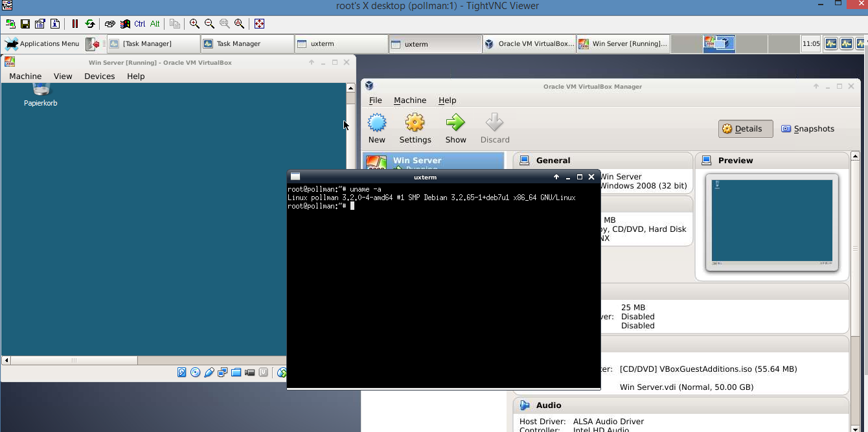Click the VM preview thumbnail

click(x=771, y=222)
